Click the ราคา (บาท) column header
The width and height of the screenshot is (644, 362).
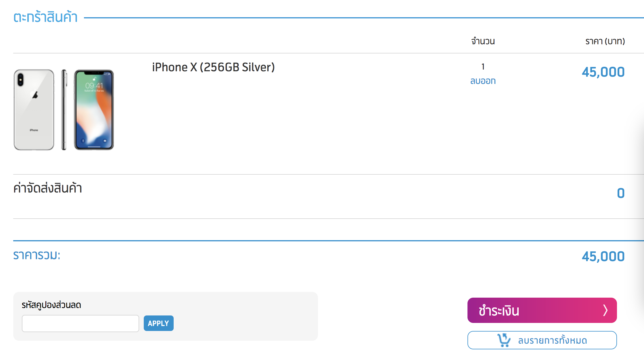pyautogui.click(x=605, y=41)
